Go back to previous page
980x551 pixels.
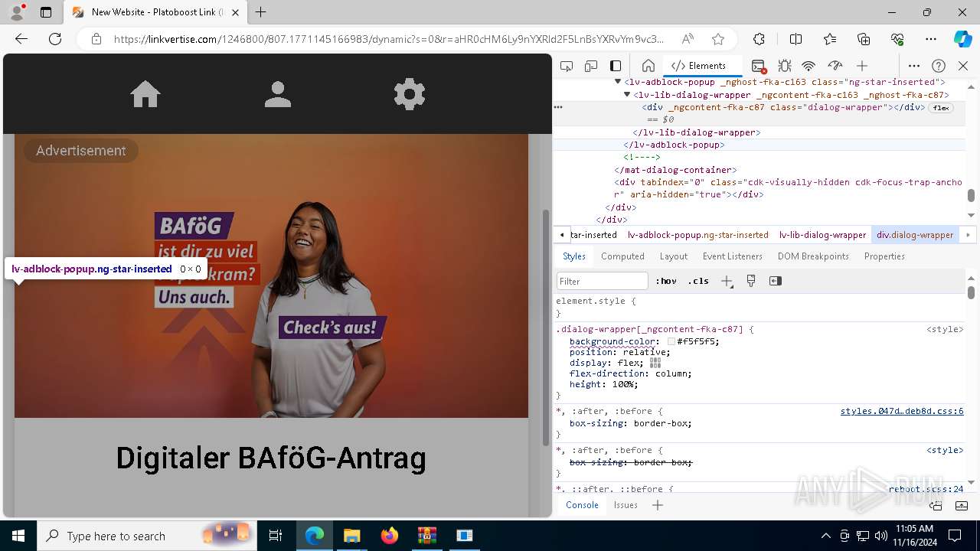click(x=21, y=39)
